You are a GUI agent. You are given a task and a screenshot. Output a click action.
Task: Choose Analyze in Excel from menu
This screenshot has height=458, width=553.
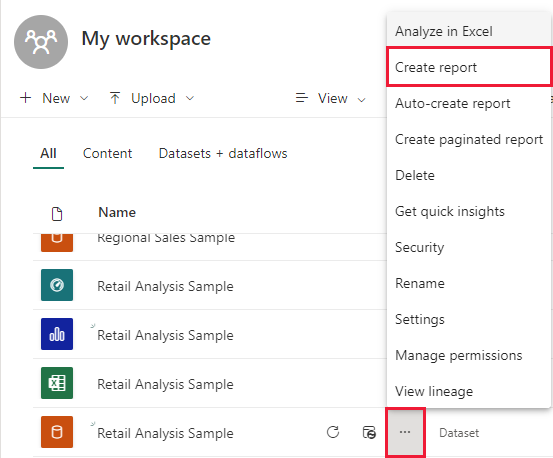[x=468, y=31]
